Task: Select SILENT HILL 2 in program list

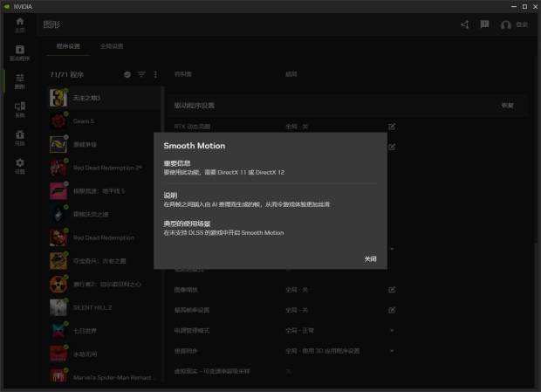Action: coord(104,307)
